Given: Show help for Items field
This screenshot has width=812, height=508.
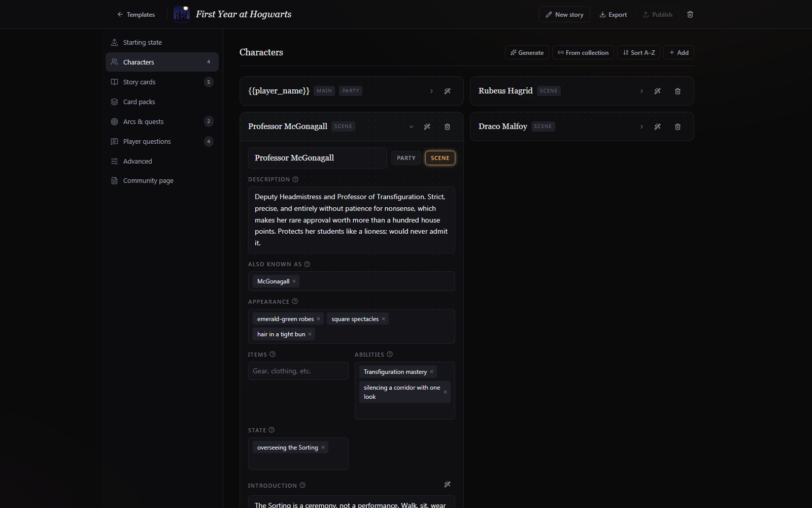Looking at the screenshot, I should 273,355.
